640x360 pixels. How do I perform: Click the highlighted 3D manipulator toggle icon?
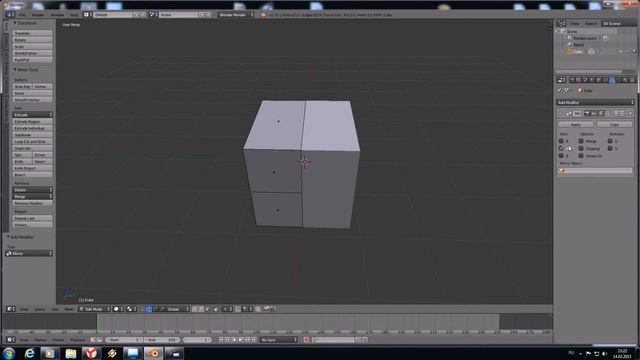[149, 309]
